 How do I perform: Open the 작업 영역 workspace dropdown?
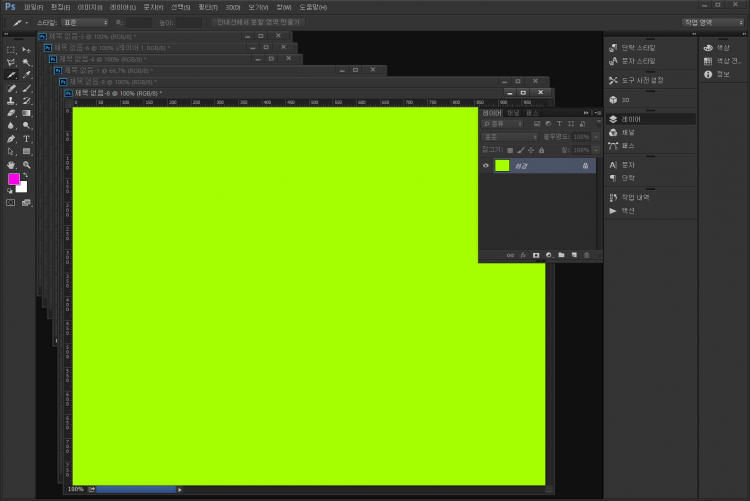[713, 21]
